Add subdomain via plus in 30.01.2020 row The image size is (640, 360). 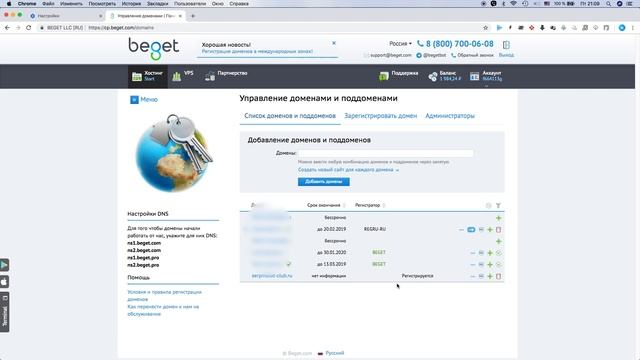tap(490, 253)
